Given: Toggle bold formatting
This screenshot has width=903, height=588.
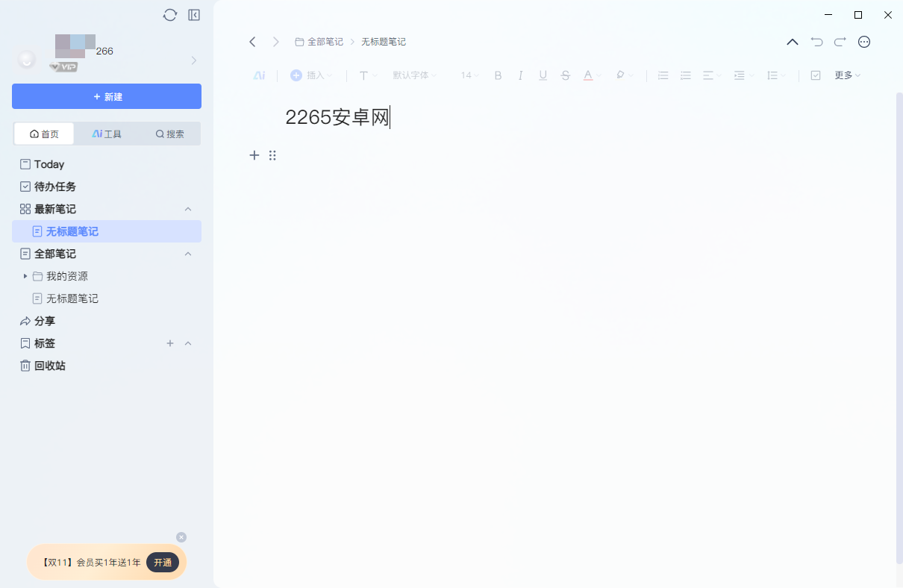Looking at the screenshot, I should click(x=498, y=75).
